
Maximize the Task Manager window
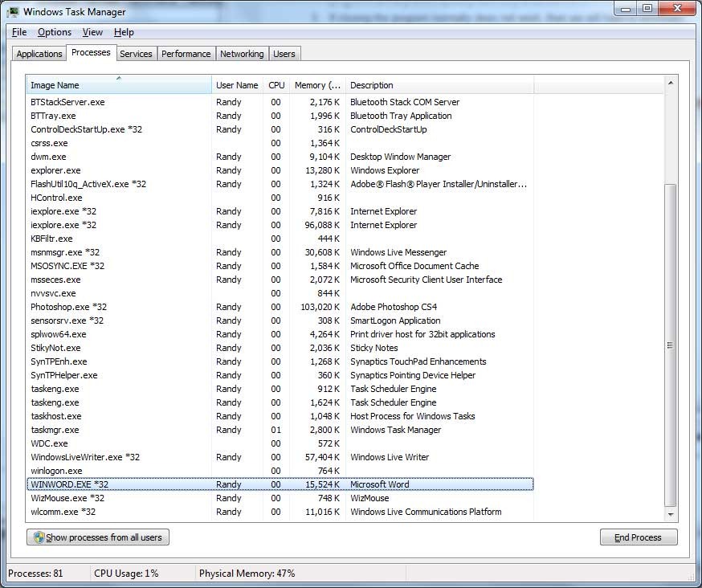(647, 9)
